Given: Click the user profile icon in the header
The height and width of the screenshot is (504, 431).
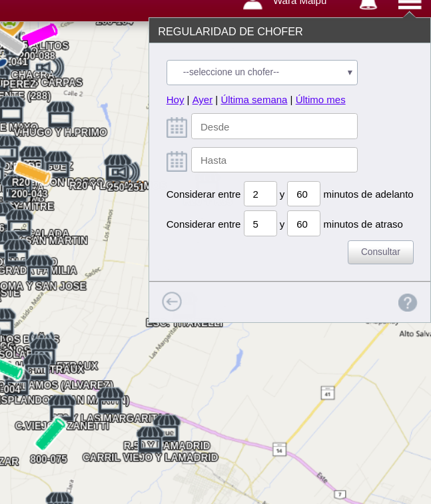Looking at the screenshot, I should [253, 4].
